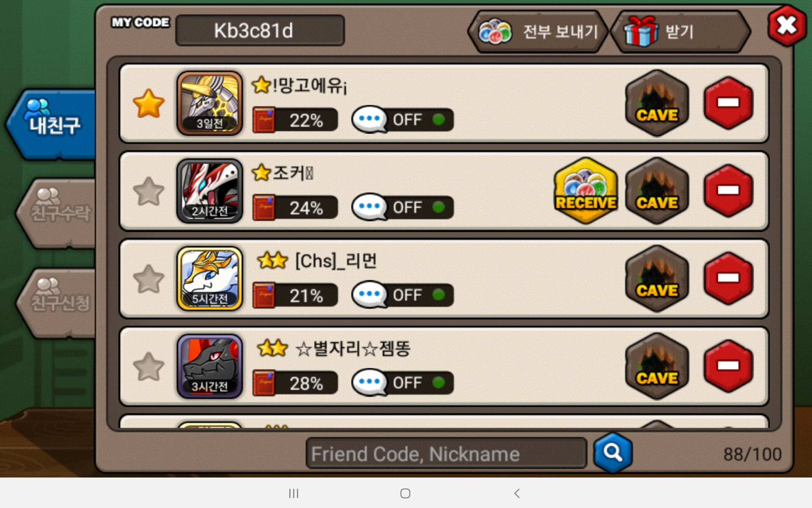
Task: Visit the CAVE of [Chs]_리먼
Action: click(x=657, y=279)
